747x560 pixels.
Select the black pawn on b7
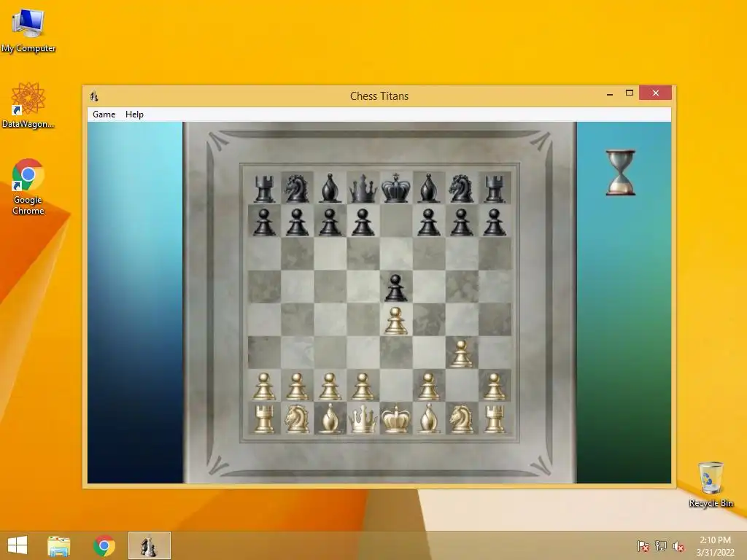point(298,222)
